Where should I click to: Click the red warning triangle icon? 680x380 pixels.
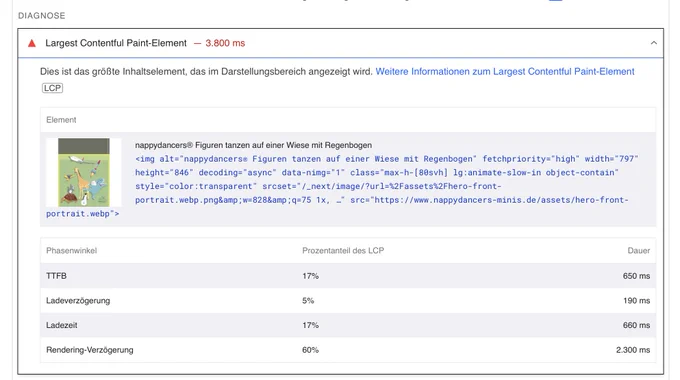[32, 43]
